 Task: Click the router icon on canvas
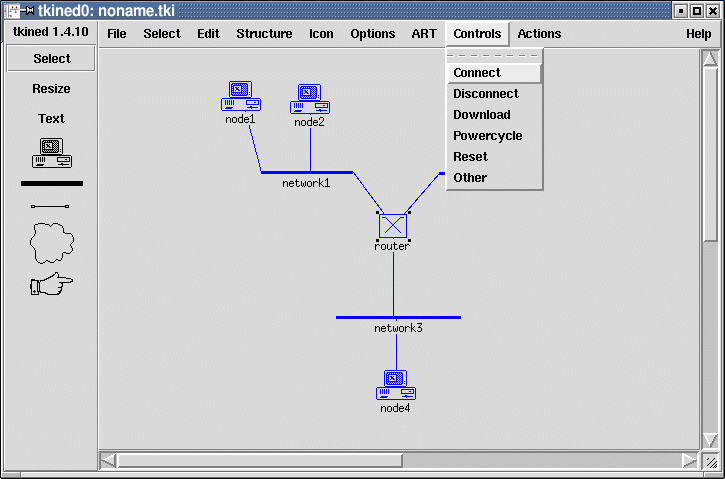[x=393, y=226]
